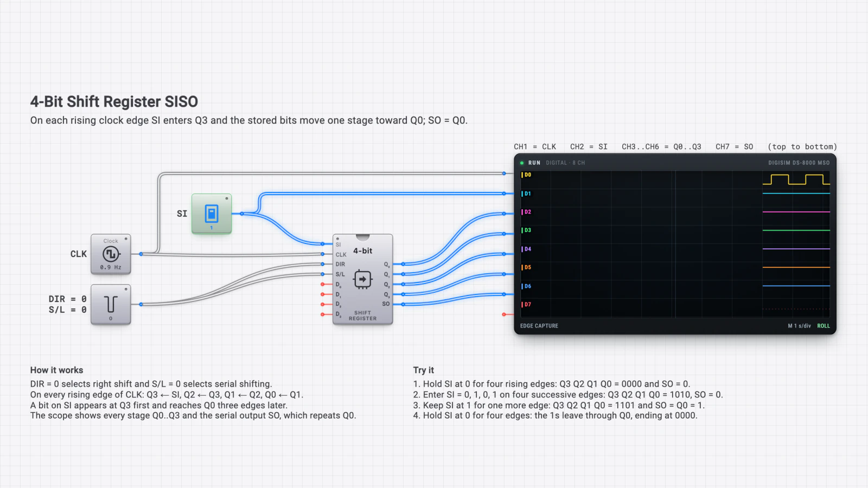Image resolution: width=868 pixels, height=488 pixels.
Task: Select the D3 channel label on scope
Action: (527, 230)
